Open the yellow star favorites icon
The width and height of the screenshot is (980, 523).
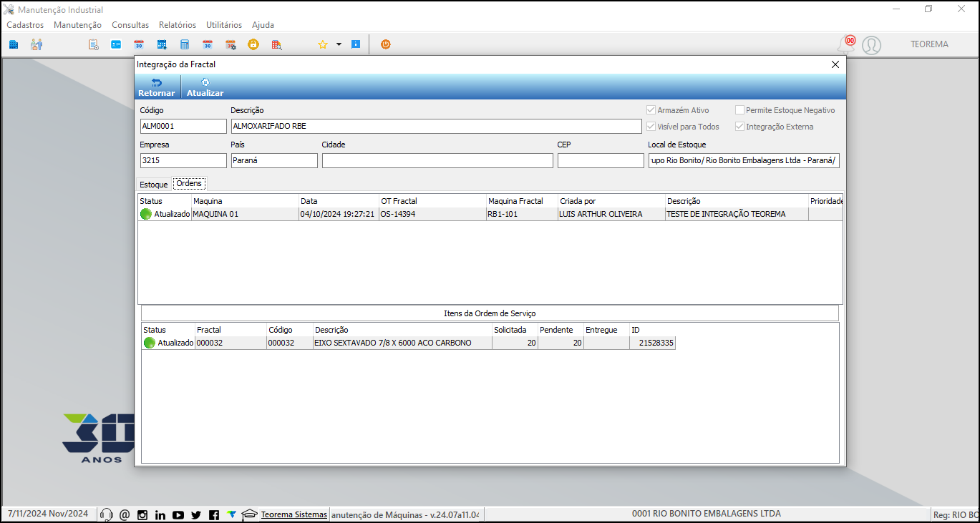[322, 44]
